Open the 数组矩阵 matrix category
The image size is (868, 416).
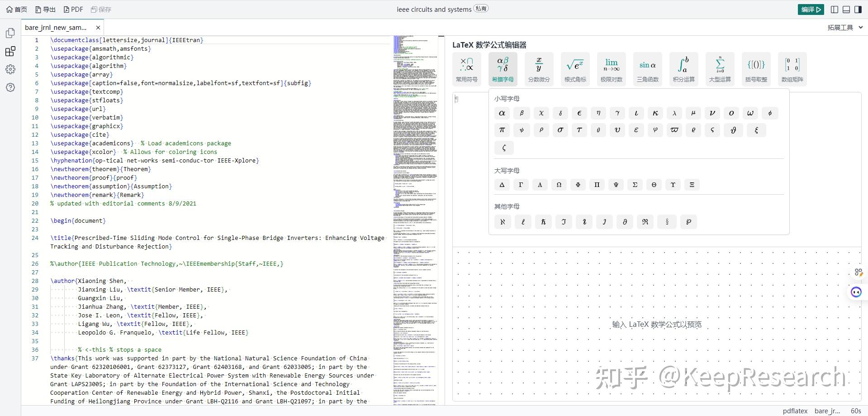(792, 69)
